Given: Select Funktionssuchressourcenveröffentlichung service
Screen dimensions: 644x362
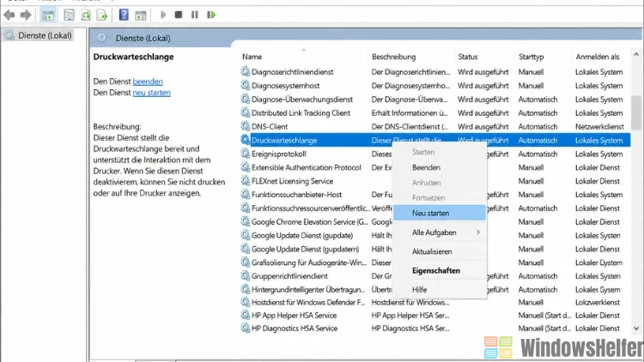Looking at the screenshot, I should click(x=435, y=208).
